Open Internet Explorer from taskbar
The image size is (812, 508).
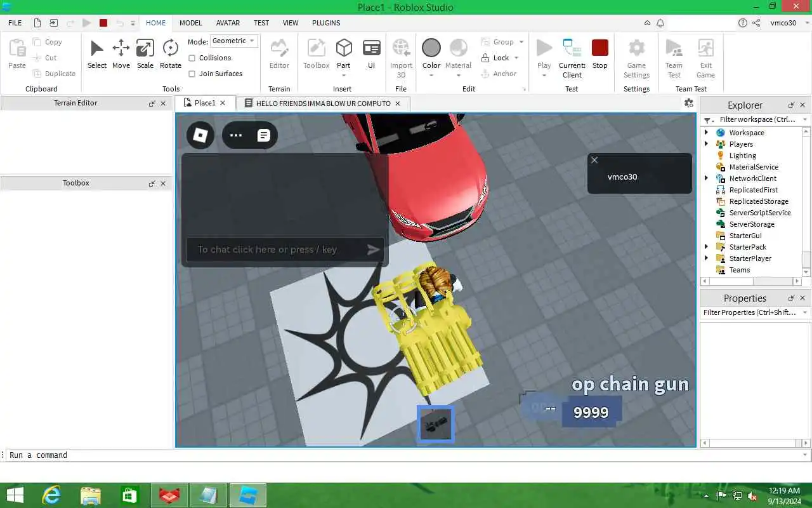tap(51, 495)
